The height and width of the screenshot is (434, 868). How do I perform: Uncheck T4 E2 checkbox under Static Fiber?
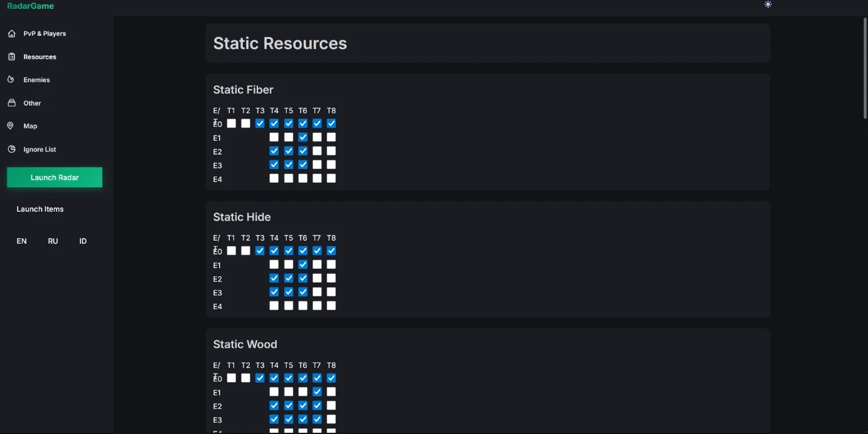pyautogui.click(x=274, y=151)
